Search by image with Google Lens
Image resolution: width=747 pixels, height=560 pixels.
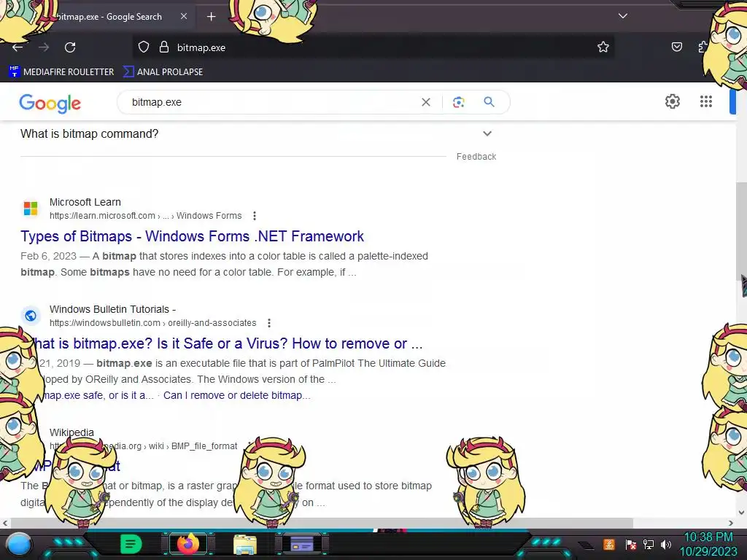click(458, 102)
